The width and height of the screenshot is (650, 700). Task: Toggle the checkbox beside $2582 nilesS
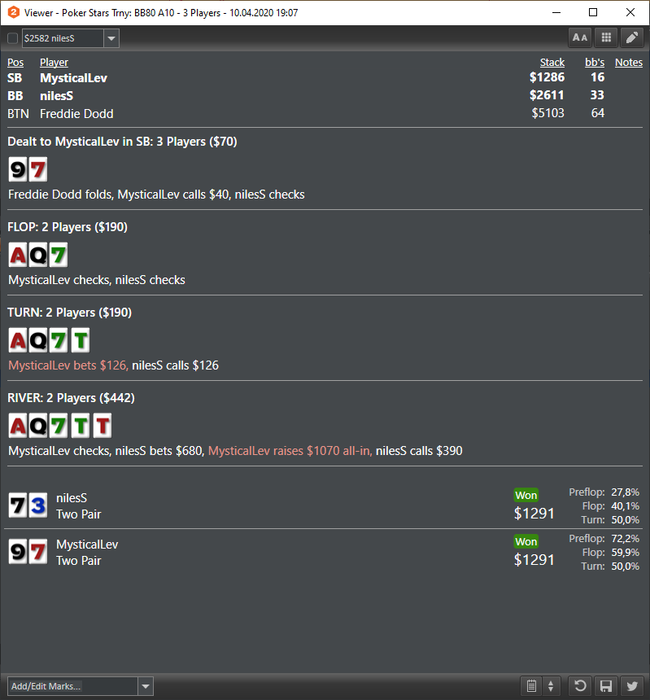tap(12, 38)
